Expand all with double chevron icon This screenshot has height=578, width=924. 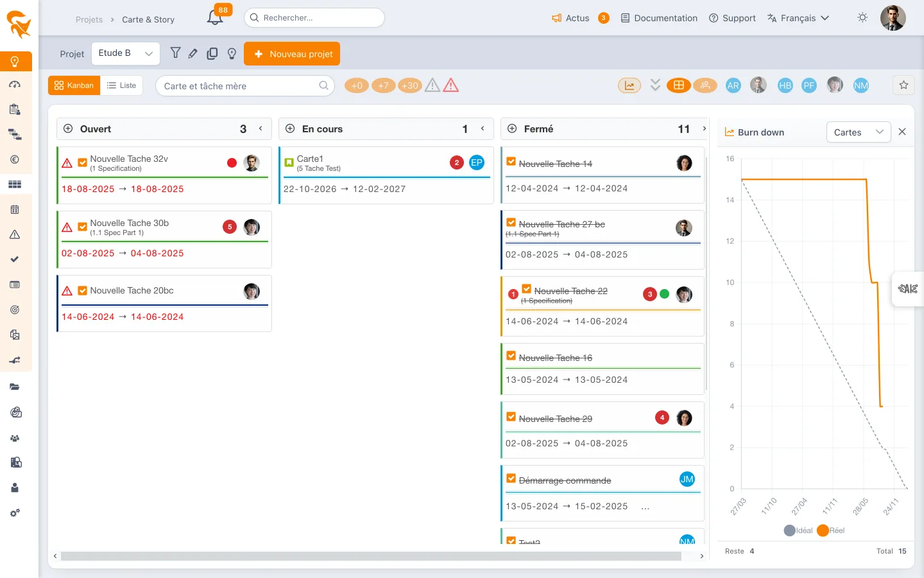click(x=655, y=85)
